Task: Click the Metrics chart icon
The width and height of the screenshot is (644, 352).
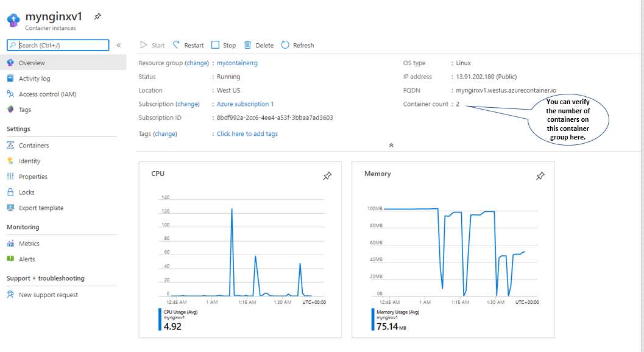Action: (x=10, y=243)
